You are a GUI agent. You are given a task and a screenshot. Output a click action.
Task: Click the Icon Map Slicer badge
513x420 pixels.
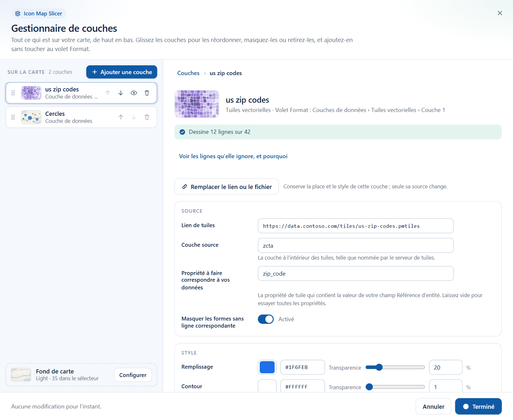(x=39, y=13)
